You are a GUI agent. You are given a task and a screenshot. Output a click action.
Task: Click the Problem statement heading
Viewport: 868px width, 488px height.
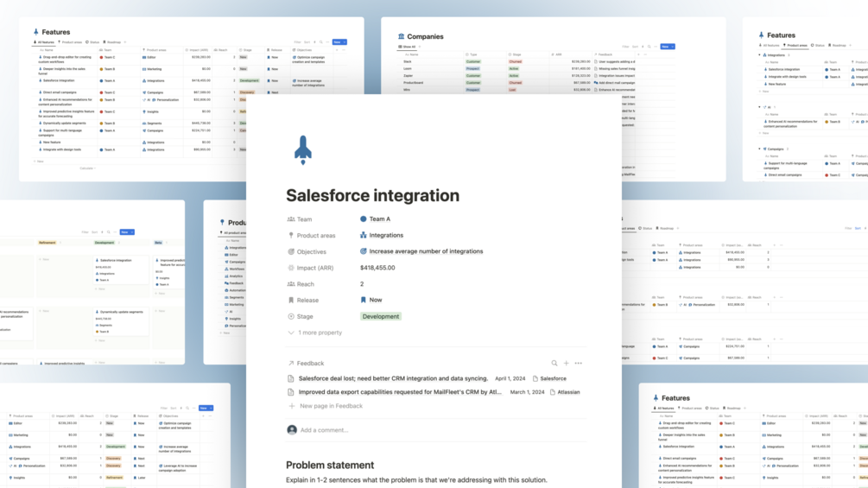point(330,465)
